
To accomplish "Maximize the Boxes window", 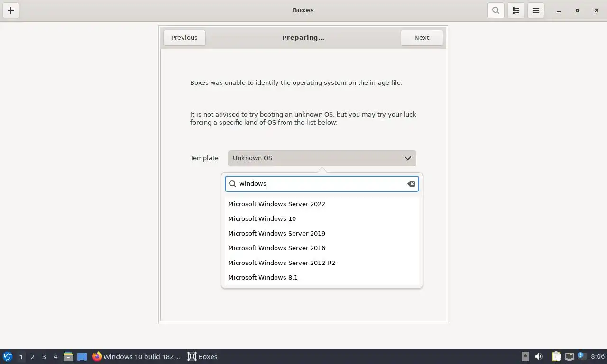I will pyautogui.click(x=578, y=10).
